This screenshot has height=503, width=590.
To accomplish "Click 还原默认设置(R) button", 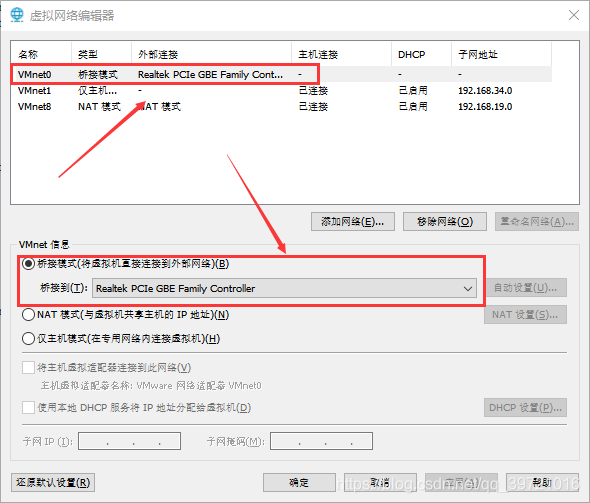I will pos(53,482).
